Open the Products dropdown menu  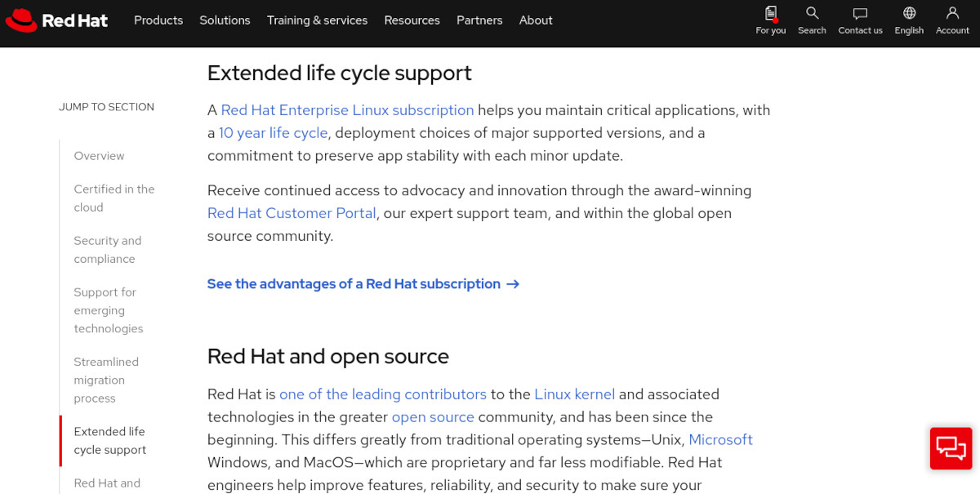click(158, 20)
